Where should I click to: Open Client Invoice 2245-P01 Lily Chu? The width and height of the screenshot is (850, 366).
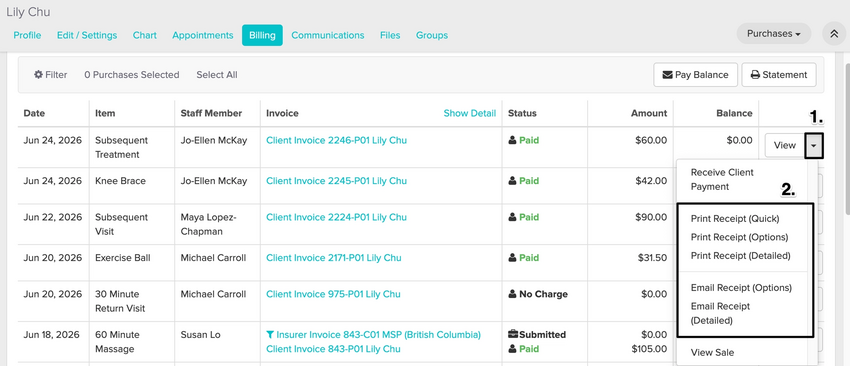click(336, 181)
